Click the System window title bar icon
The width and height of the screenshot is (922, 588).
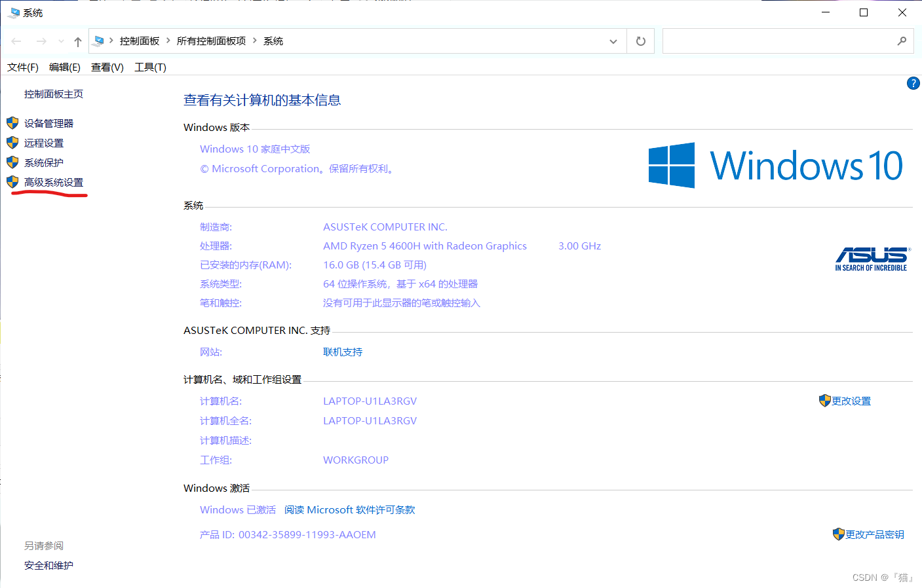tap(14, 12)
